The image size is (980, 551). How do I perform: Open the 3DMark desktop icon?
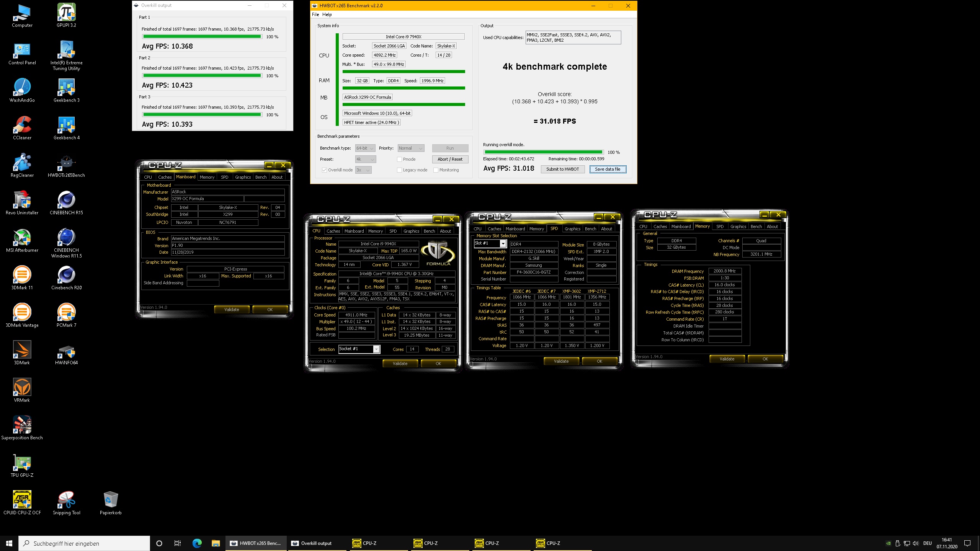22,353
